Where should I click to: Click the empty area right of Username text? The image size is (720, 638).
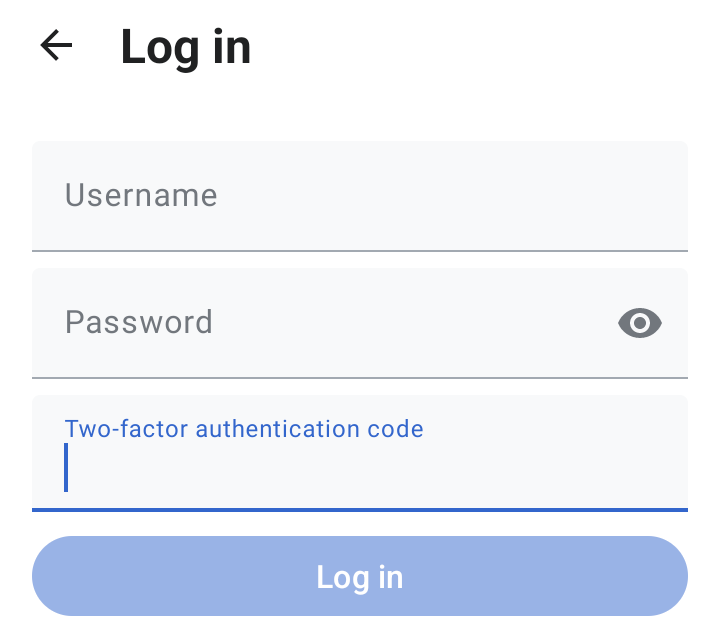pos(450,196)
